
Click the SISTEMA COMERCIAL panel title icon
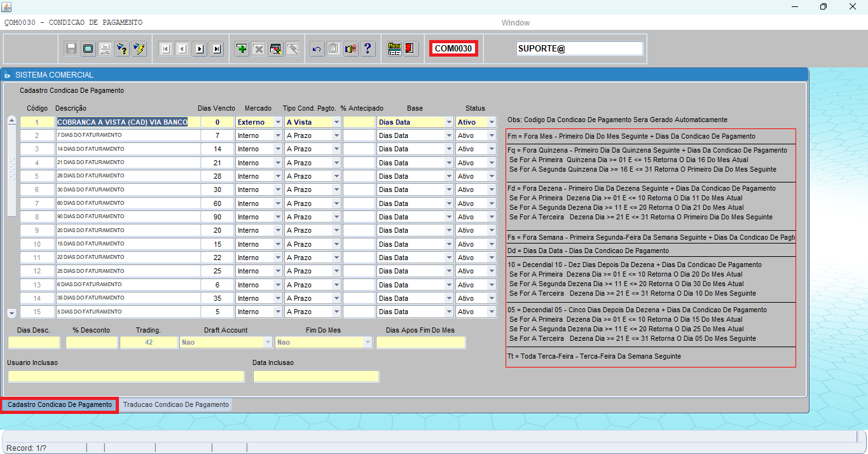(8, 75)
